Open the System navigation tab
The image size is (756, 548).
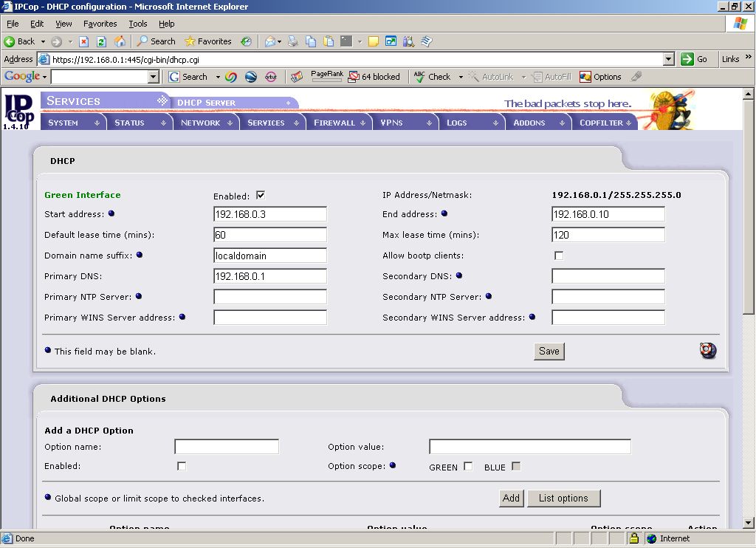click(73, 123)
